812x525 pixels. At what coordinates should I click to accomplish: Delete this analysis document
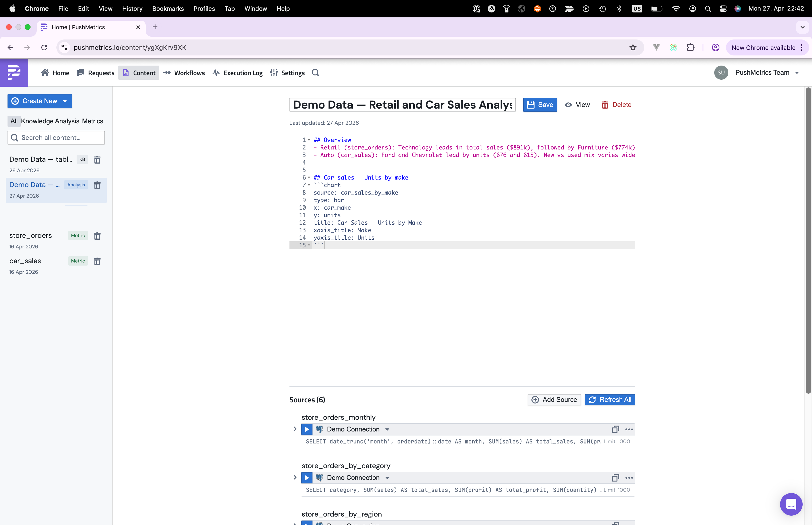[616, 105]
